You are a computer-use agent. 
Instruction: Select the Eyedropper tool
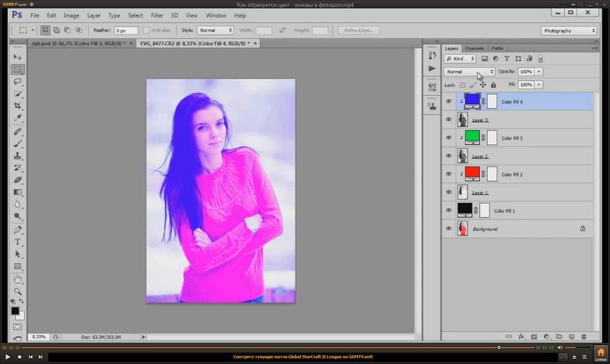(x=18, y=118)
